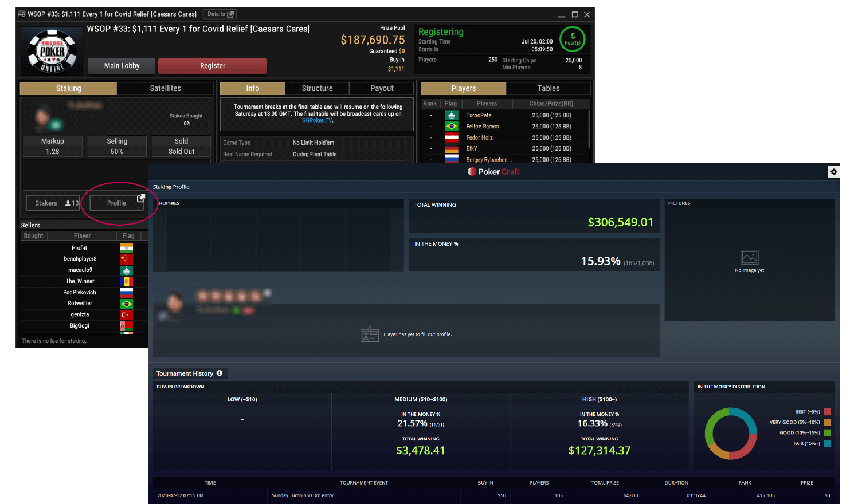Click the Sunday Turbo $50 3rd entry row
Viewport: 858px width, 504px height.
tap(493, 495)
